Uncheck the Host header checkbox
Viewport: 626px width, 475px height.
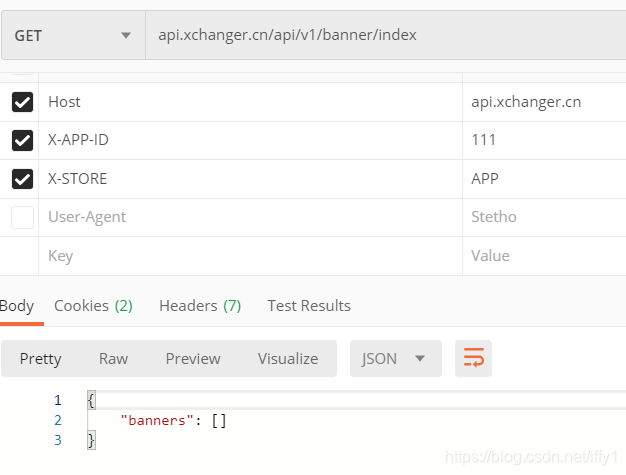(x=22, y=102)
